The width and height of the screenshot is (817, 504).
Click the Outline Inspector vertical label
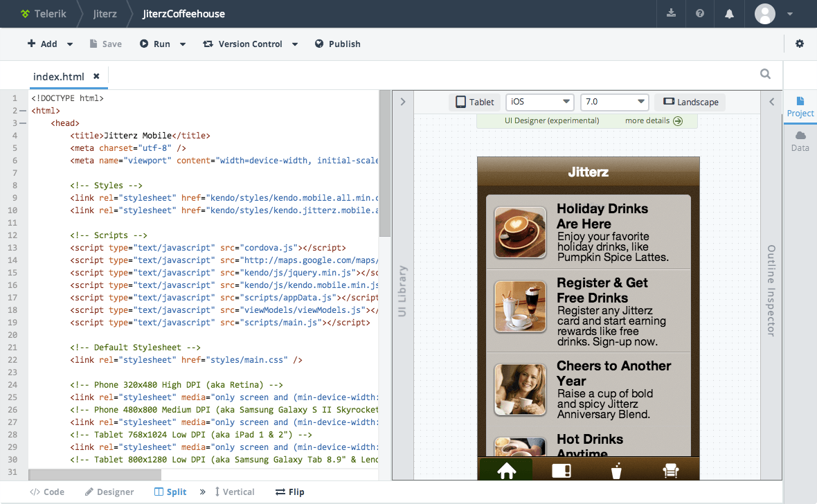pos(771,290)
